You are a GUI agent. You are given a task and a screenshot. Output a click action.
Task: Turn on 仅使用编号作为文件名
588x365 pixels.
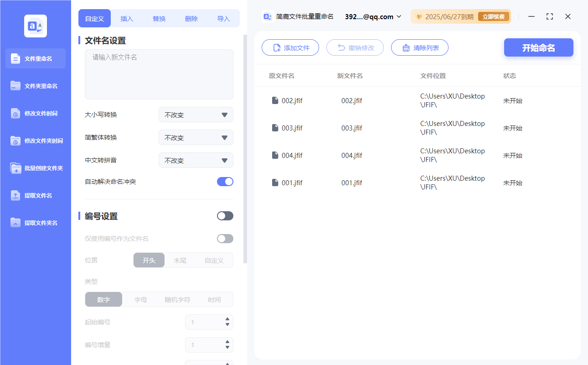225,238
